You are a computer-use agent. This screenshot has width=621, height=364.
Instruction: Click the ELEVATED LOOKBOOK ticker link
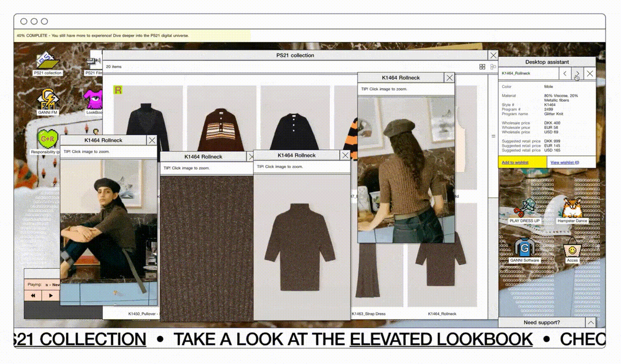tap(441, 339)
